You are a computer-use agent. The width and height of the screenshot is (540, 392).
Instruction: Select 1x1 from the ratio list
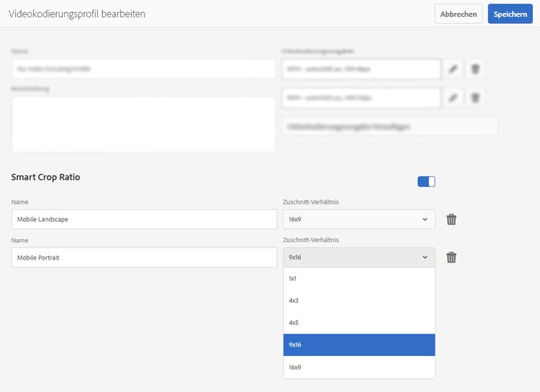(x=359, y=278)
